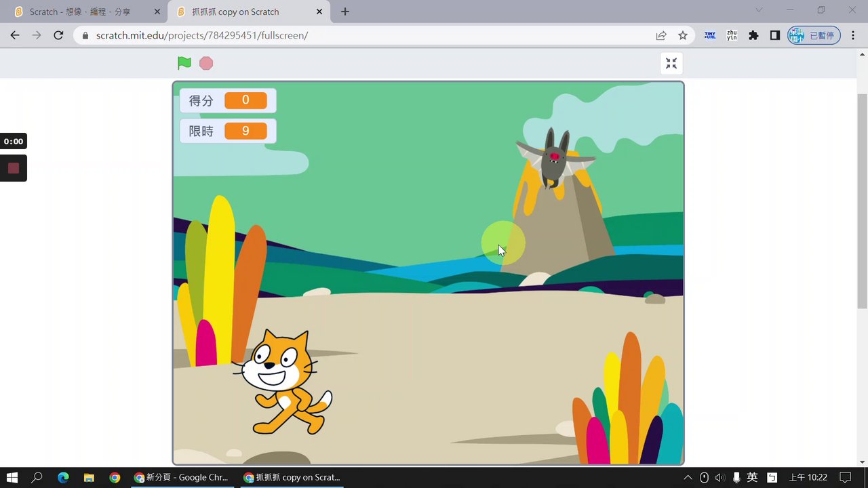Click the muted volume tray icon
The image size is (868, 488).
720,477
